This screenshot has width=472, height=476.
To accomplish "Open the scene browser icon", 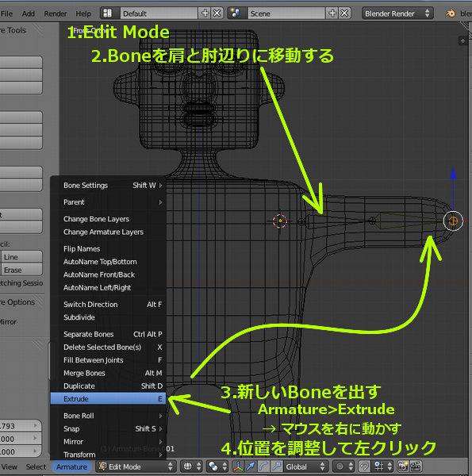I will tap(237, 13).
